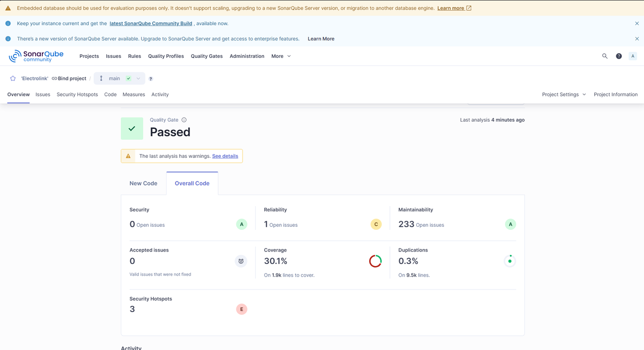The height and width of the screenshot is (350, 644).
Task: Click the 'Electrolink' project name
Action: click(x=35, y=78)
